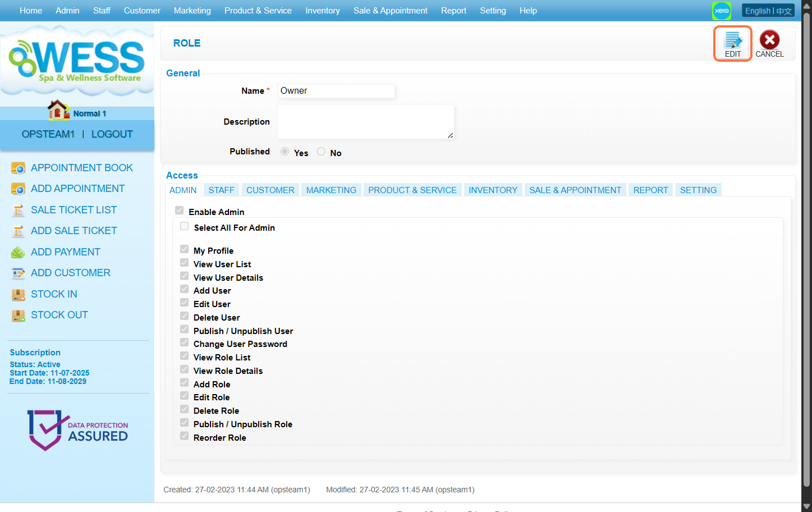Click Add Customer sidebar shortcut
The image size is (812, 512).
click(x=70, y=273)
